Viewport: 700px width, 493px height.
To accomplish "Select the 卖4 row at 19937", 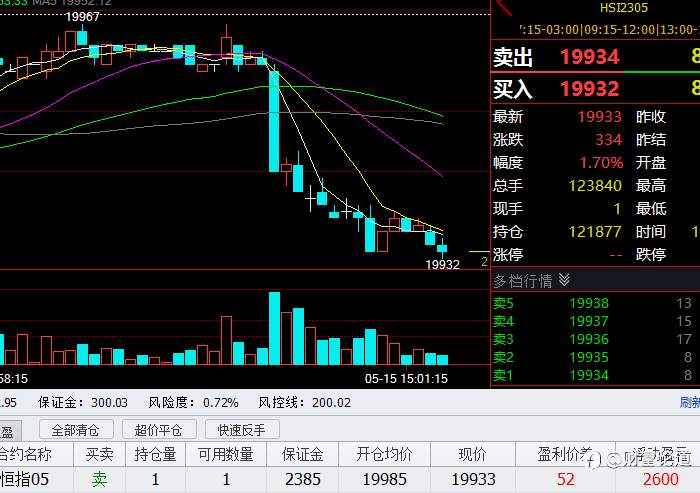I will click(x=595, y=321).
